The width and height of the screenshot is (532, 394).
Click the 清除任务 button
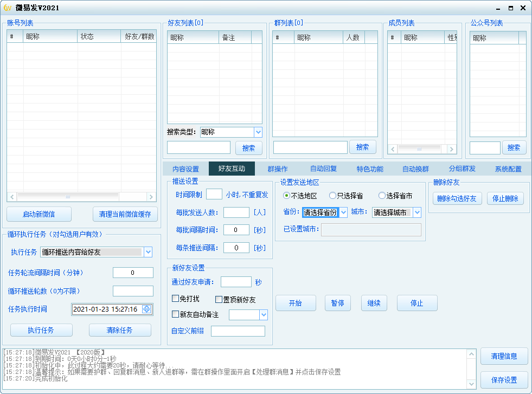click(x=120, y=330)
